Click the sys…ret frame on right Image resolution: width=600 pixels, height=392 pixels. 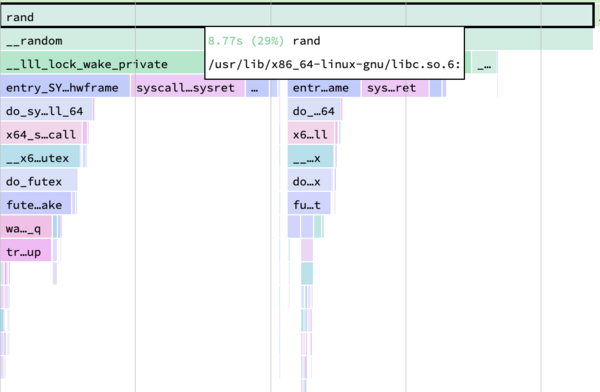(395, 87)
